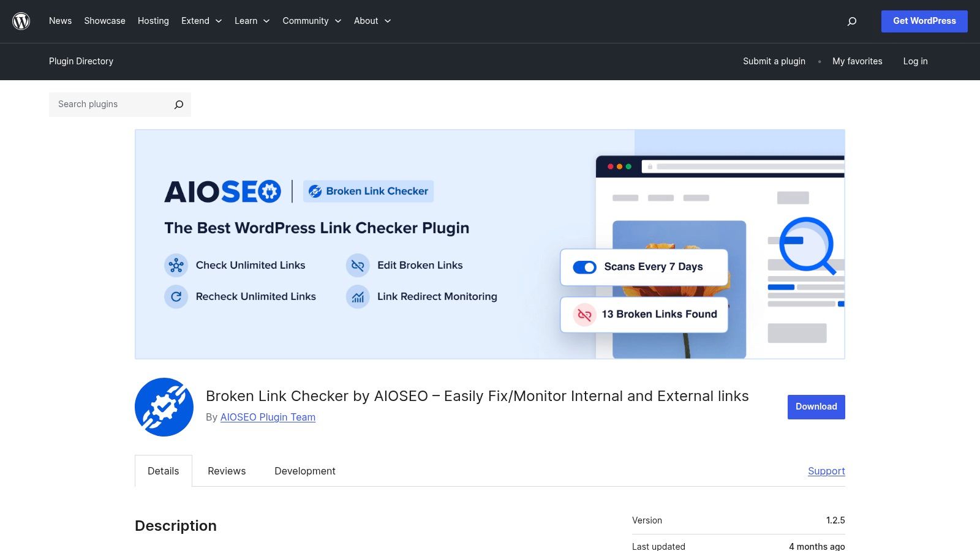Viewport: 980px width, 551px height.
Task: Click the AIOSEO Plugin Team link
Action: point(268,417)
